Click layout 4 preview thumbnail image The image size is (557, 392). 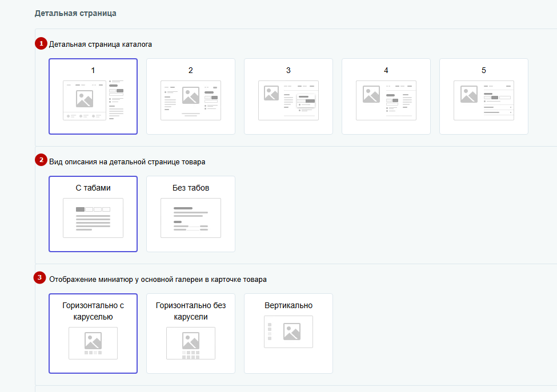point(386,100)
